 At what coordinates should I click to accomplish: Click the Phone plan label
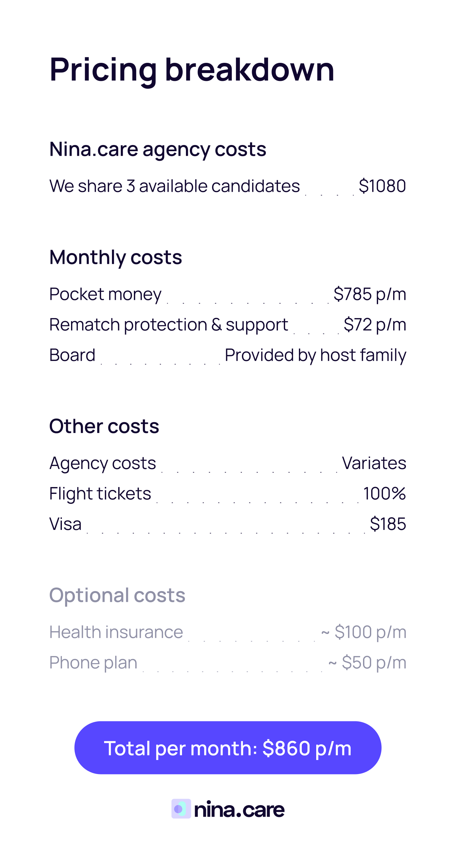point(93,663)
